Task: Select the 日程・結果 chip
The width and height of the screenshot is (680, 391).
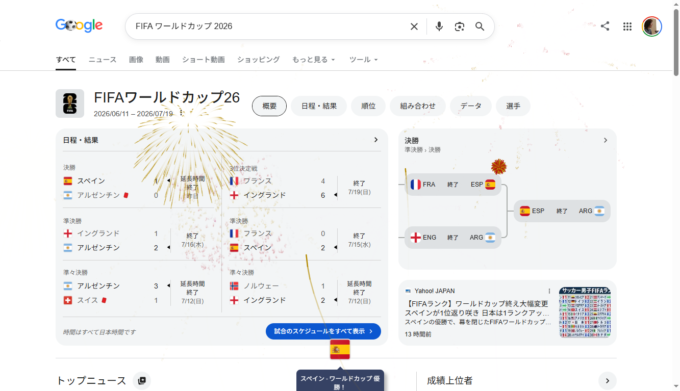Action: 319,106
